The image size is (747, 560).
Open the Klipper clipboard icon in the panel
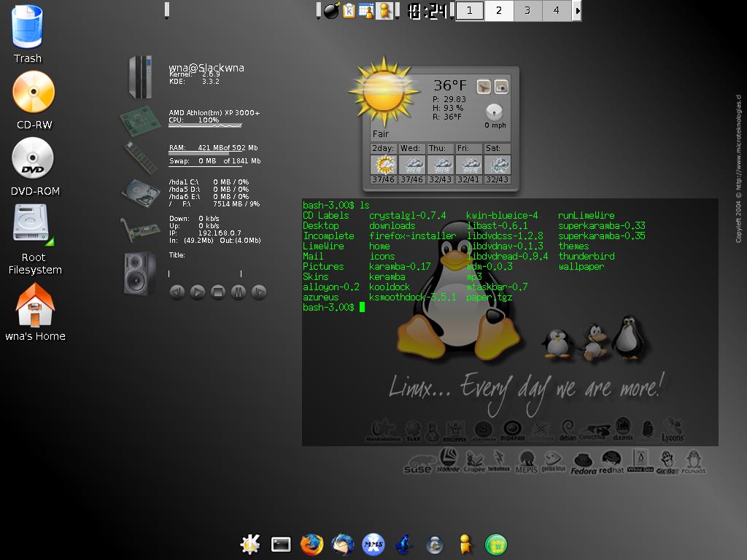[349, 10]
